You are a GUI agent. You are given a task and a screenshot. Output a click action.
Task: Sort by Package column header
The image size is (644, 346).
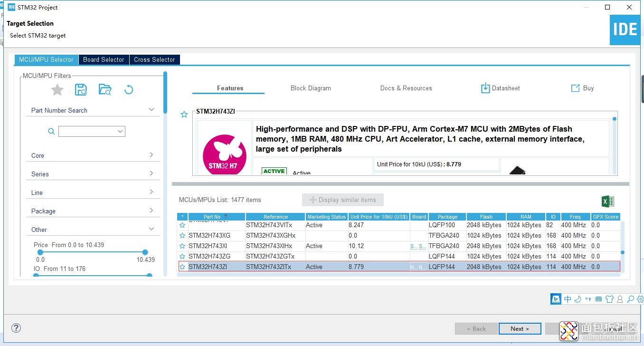click(447, 217)
